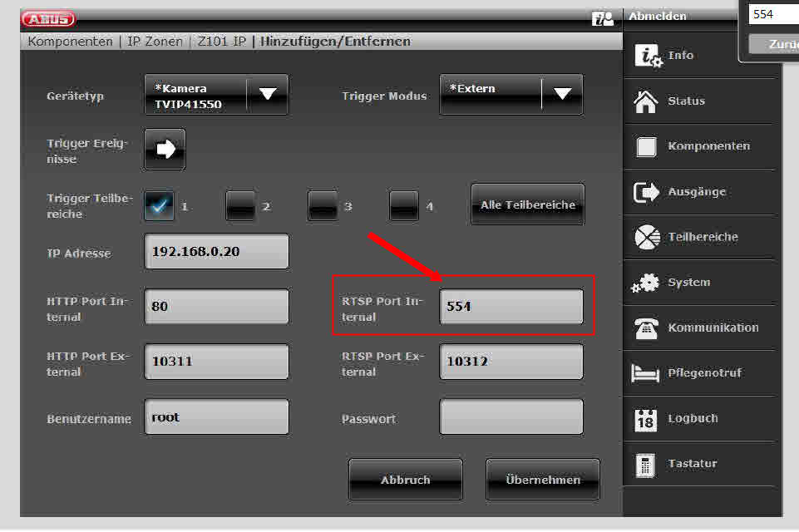Open Trigger Ereignisse arrow button
The width and height of the screenshot is (799, 532).
pyautogui.click(x=165, y=150)
